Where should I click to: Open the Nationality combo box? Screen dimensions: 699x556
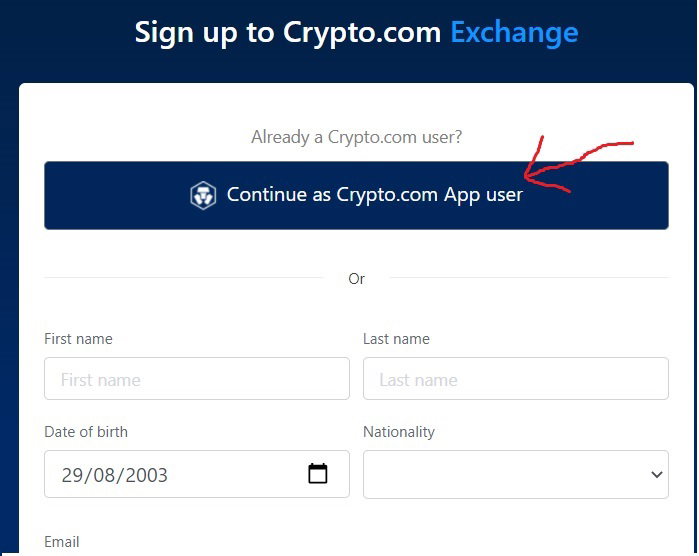pos(516,474)
